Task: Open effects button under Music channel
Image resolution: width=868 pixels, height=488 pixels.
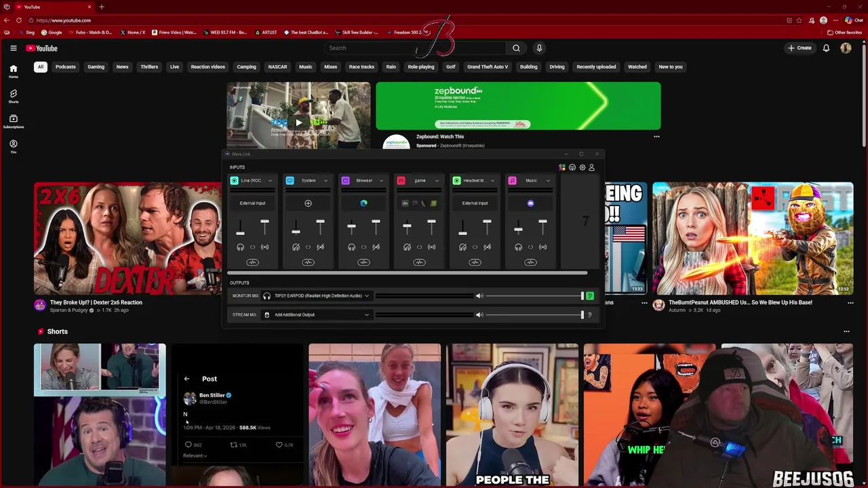Action: pos(530,262)
